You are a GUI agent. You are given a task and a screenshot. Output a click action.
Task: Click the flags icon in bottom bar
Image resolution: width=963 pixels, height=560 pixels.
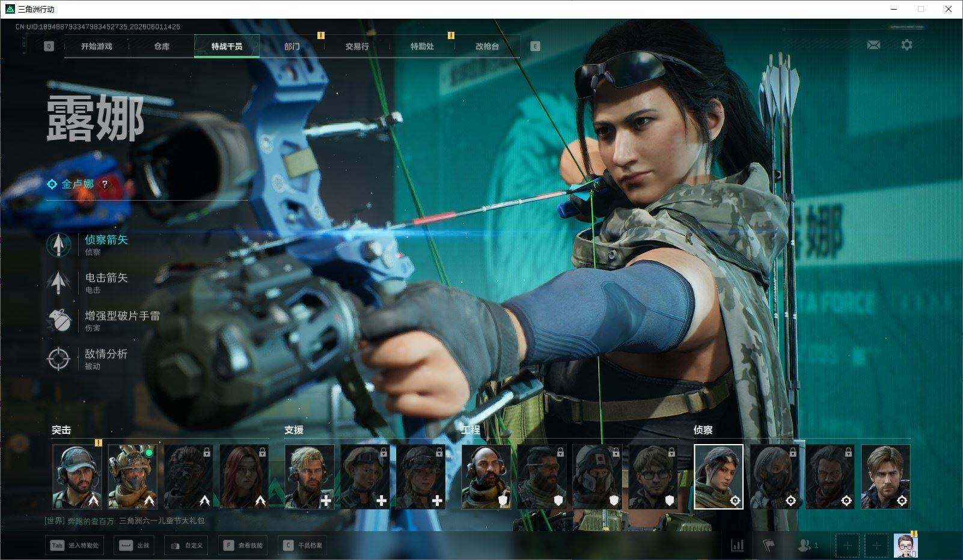click(x=769, y=546)
